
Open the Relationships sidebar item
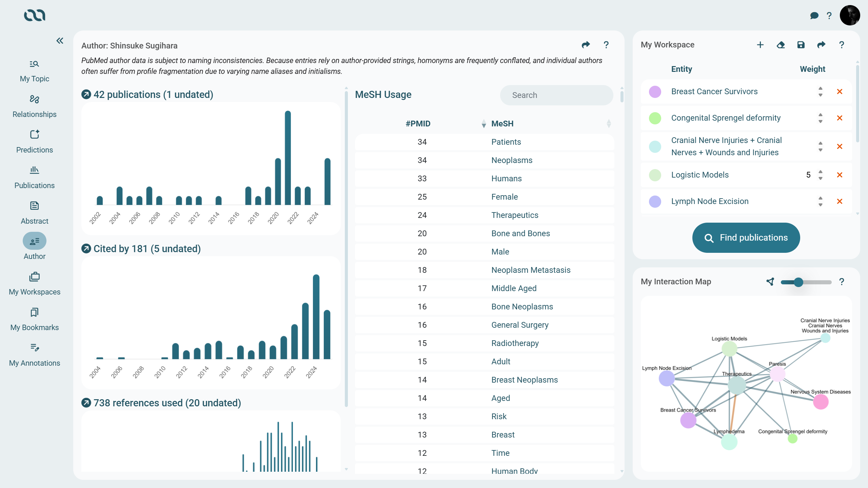[x=34, y=106]
